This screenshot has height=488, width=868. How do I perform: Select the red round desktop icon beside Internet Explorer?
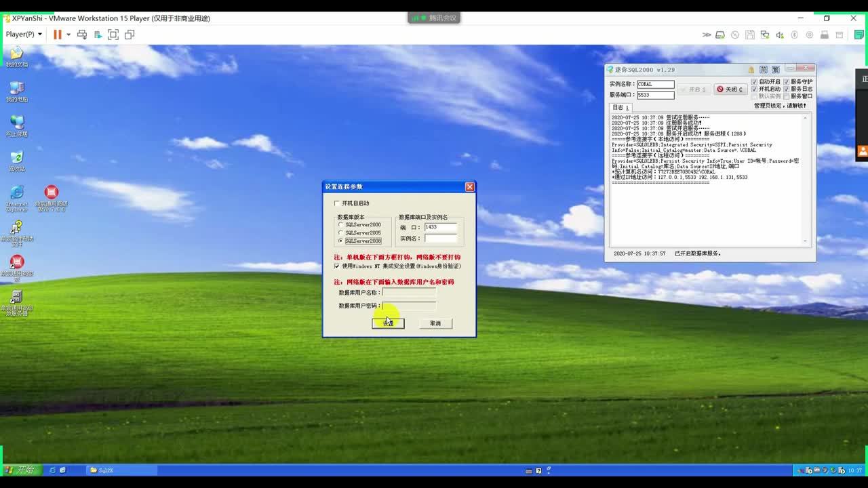[52, 197]
